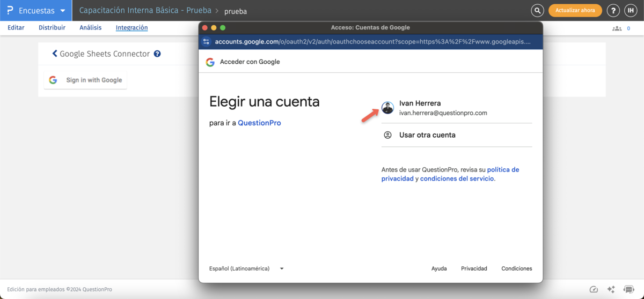Screen dimensions: 644x299
Task: Click Google logo beside Acceder con Google
Action: click(210, 62)
